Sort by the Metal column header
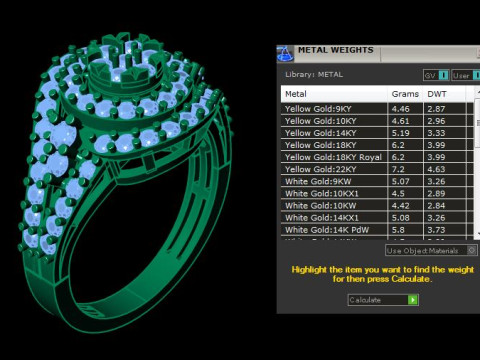 334,94
